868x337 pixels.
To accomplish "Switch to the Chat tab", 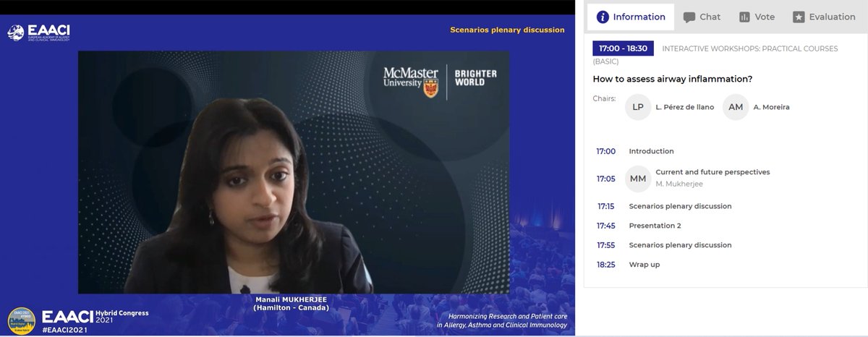I will pyautogui.click(x=702, y=17).
